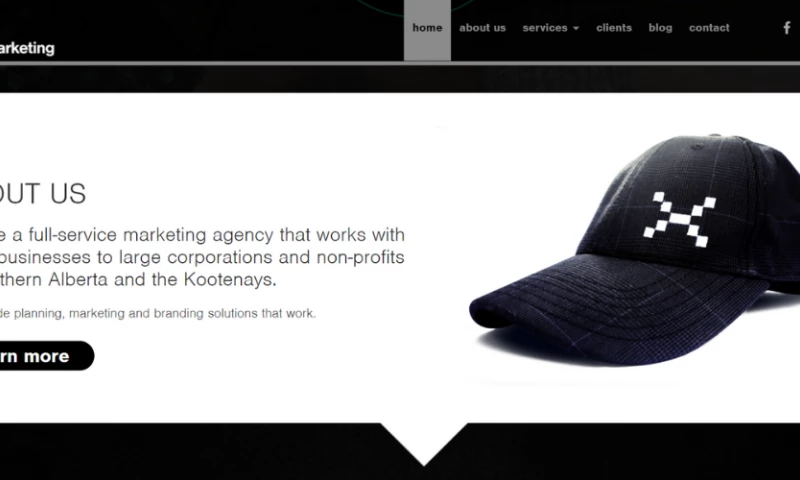Click the ABOUT US heading
Image resolution: width=800 pixels, height=480 pixels.
coord(43,194)
